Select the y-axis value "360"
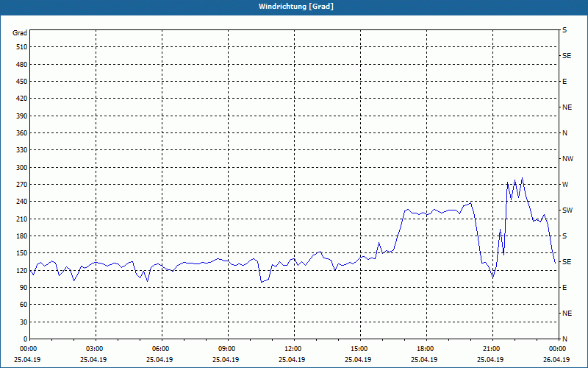This screenshot has height=368, width=588. tap(22, 133)
